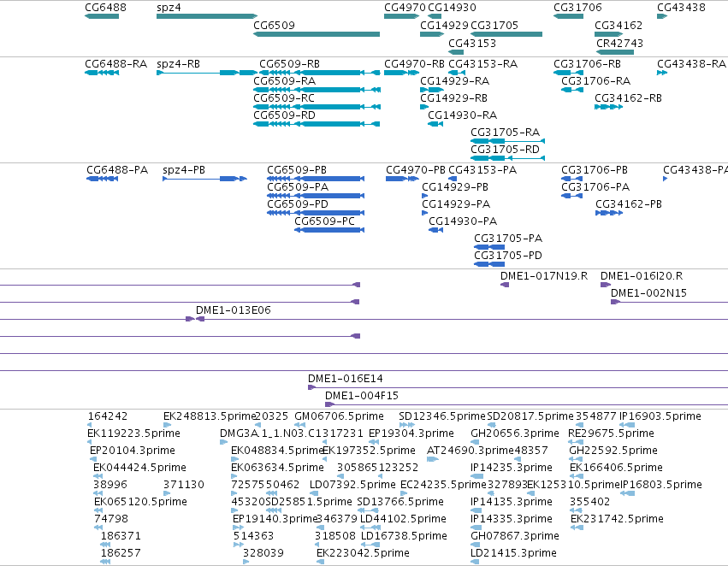728x566 pixels.
Task: Click the CG31706-RB transcript label
Action: coord(587,63)
